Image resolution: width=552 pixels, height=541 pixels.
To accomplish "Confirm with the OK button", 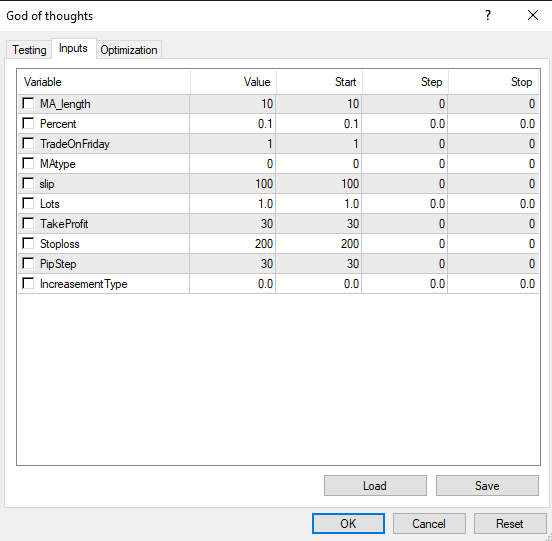I will (x=348, y=524).
